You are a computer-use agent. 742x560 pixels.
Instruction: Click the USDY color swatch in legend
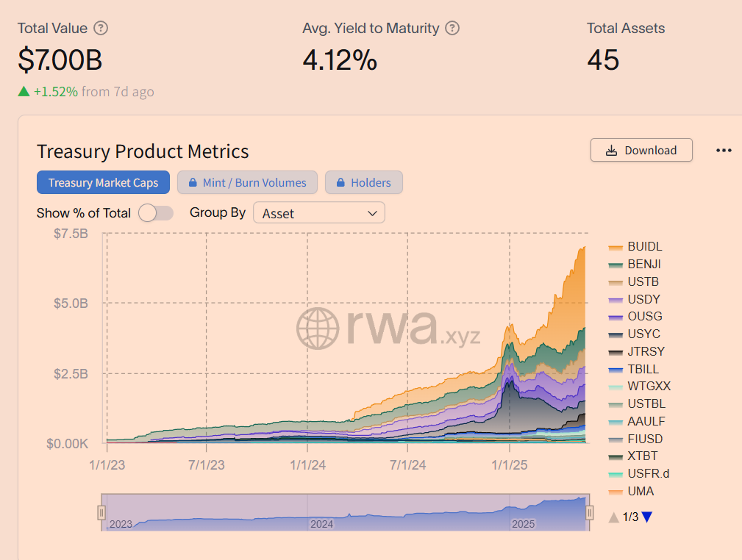(616, 300)
